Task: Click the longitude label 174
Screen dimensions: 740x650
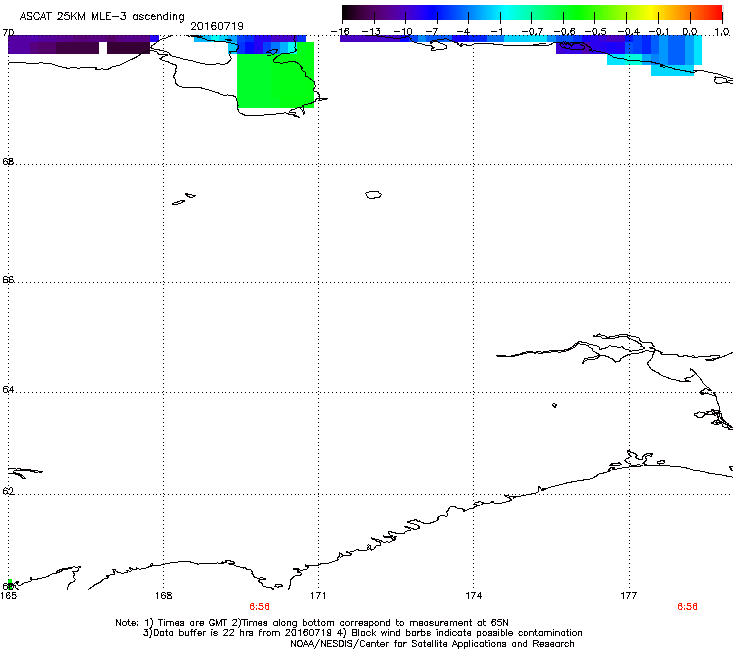Action: click(473, 596)
